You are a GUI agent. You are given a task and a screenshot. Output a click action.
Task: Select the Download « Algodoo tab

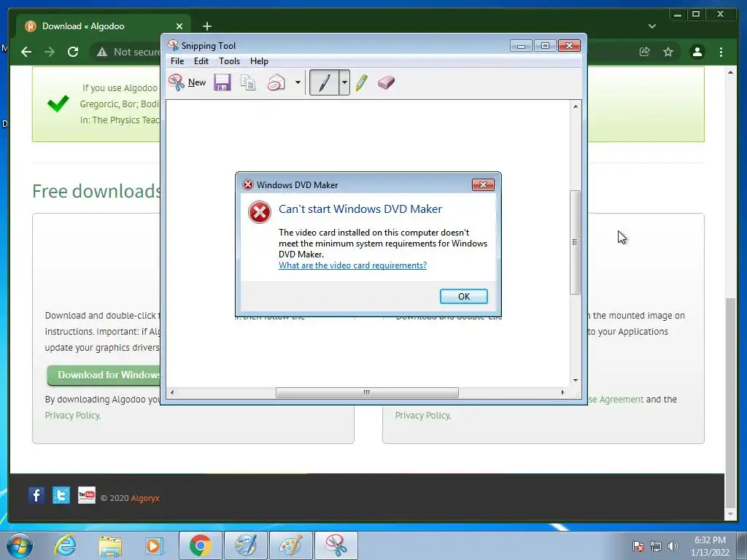tap(103, 26)
